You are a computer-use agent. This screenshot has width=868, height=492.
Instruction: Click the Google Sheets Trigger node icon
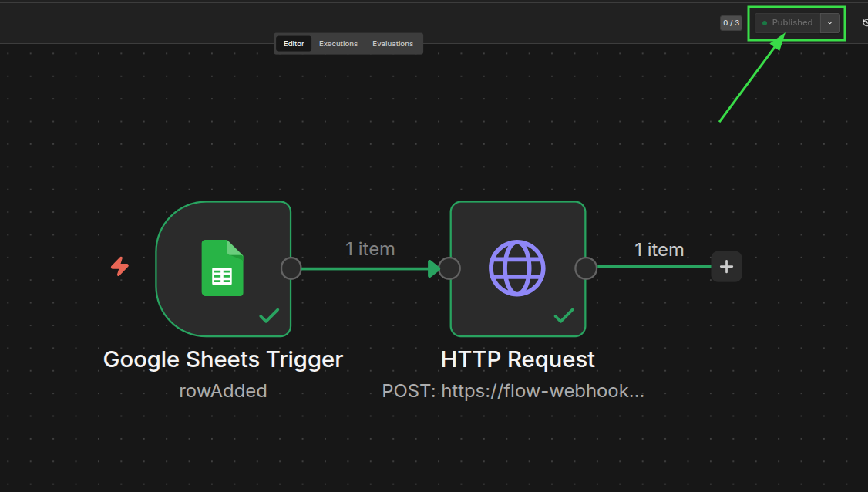point(223,268)
